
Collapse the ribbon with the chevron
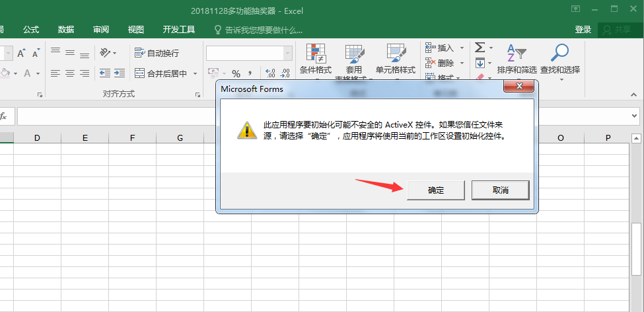[633, 94]
